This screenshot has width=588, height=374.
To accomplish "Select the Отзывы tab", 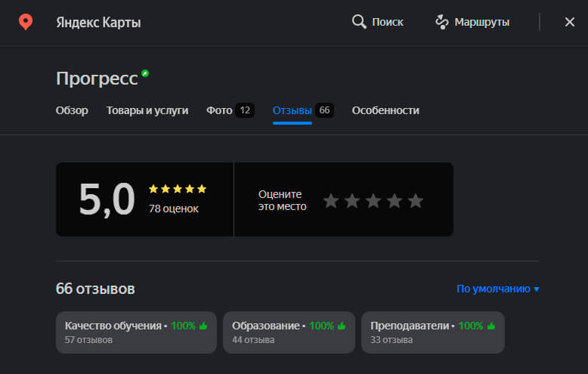I will (x=292, y=110).
